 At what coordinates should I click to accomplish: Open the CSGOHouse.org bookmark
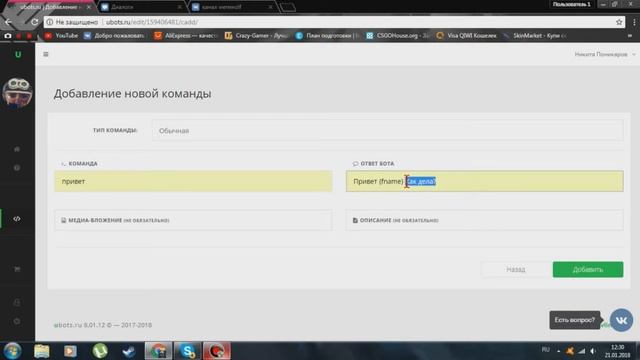[398, 36]
